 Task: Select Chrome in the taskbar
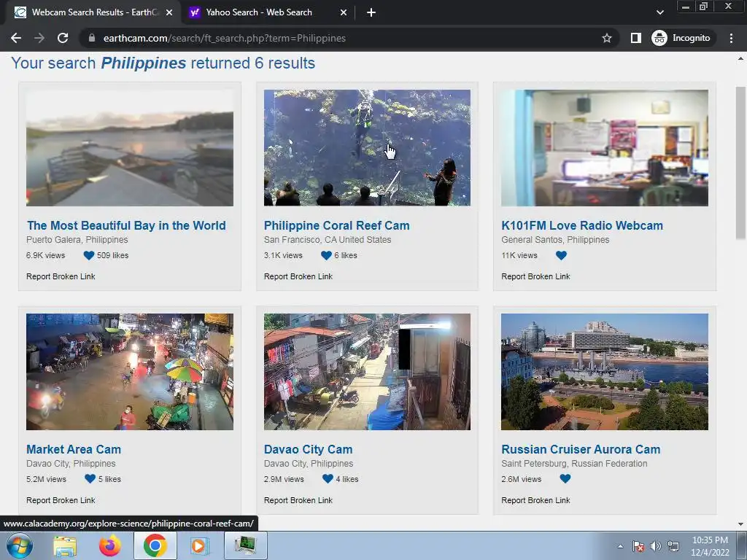point(155,545)
